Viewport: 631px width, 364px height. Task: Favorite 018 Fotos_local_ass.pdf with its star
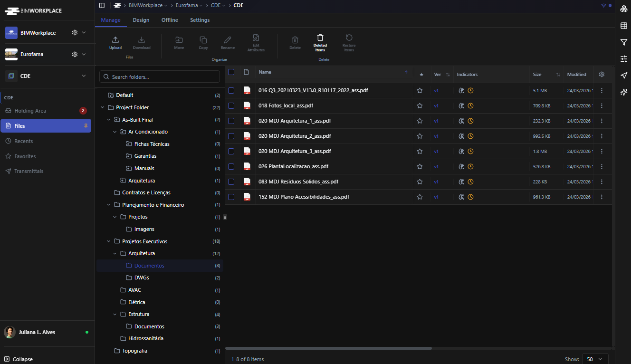click(420, 105)
